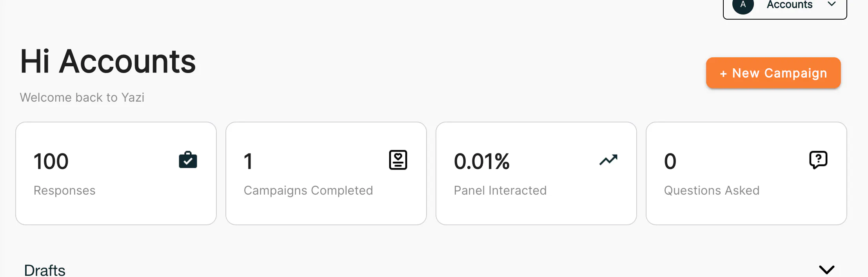Click the round 'A' avatar icon
The image size is (868, 277).
tap(743, 5)
